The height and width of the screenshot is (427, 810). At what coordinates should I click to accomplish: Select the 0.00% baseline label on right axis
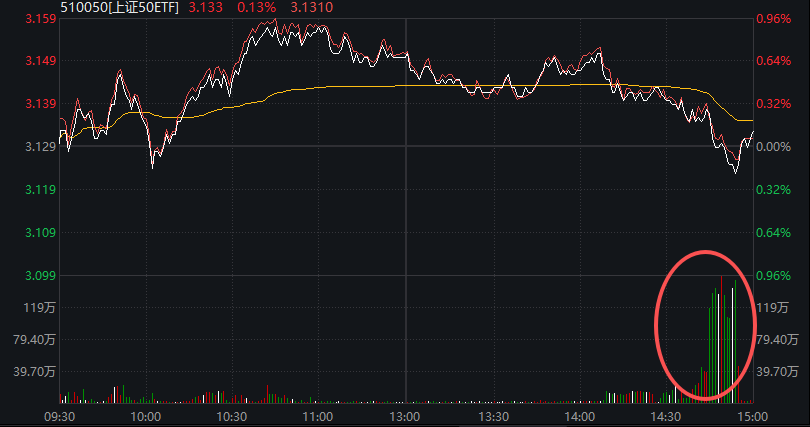tap(774, 147)
